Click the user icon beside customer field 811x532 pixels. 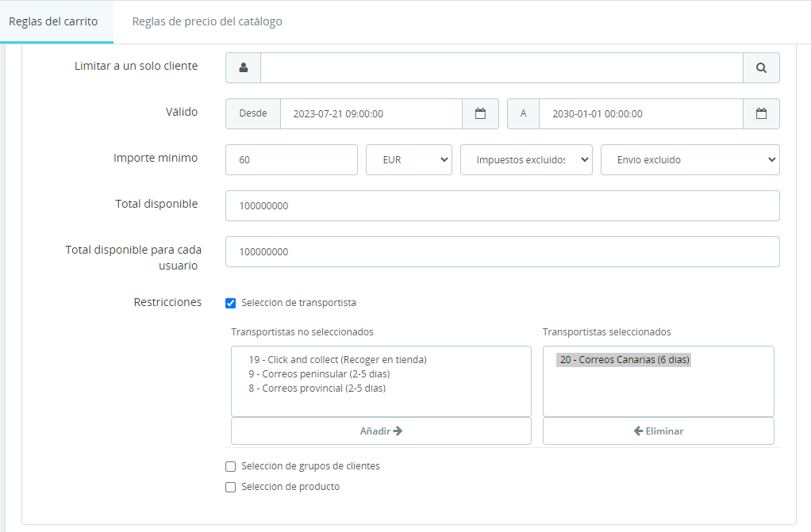tap(243, 68)
